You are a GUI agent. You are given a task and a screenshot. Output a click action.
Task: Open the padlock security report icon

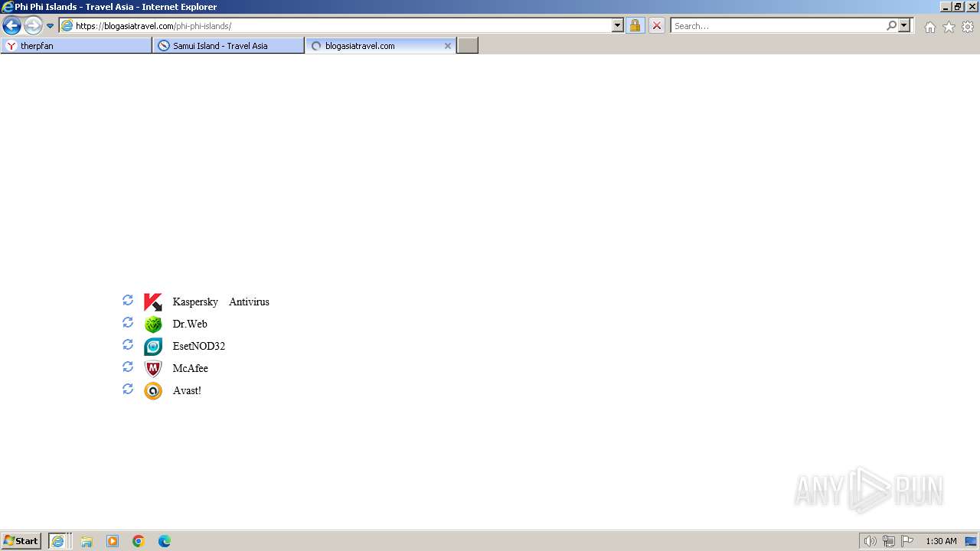pyautogui.click(x=635, y=25)
